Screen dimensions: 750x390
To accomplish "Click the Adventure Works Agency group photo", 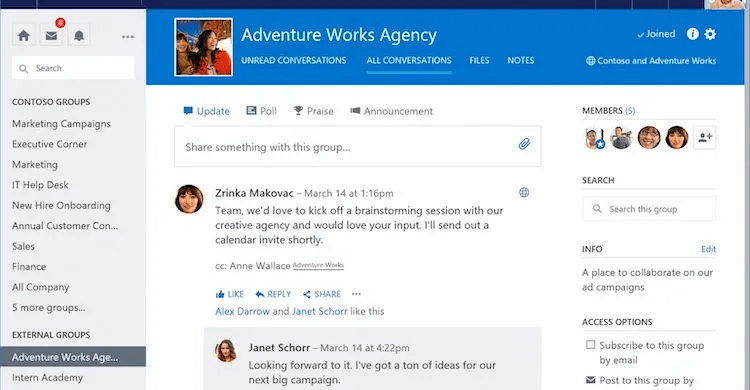I will coord(204,47).
